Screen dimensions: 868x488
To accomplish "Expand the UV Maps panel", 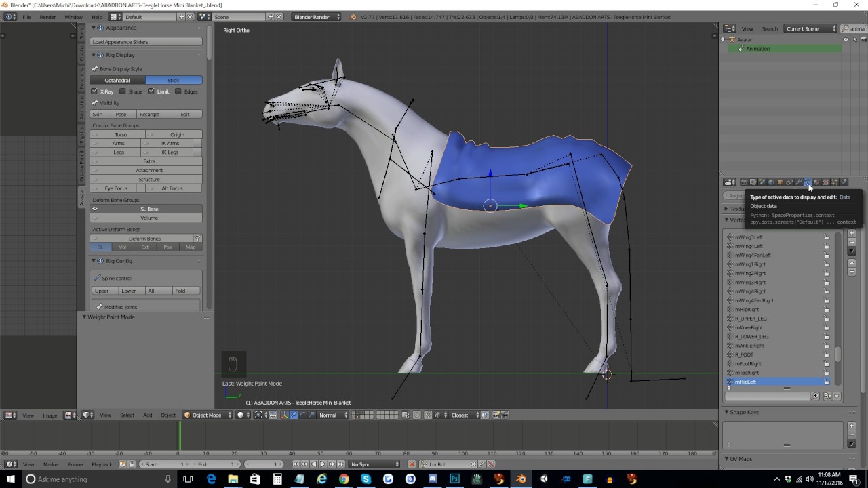I will [726, 459].
